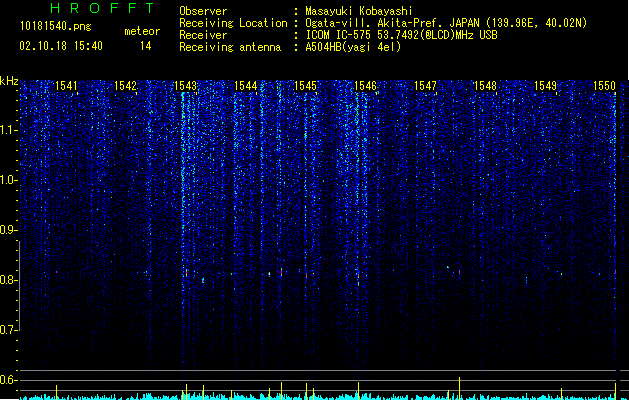This screenshot has width=629, height=400.
Task: Click the red meteor echo near 1546
Action: click(358, 276)
